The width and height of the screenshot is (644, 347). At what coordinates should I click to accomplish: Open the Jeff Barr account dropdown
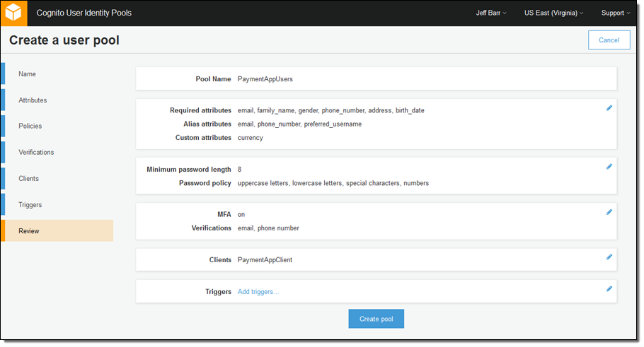491,13
